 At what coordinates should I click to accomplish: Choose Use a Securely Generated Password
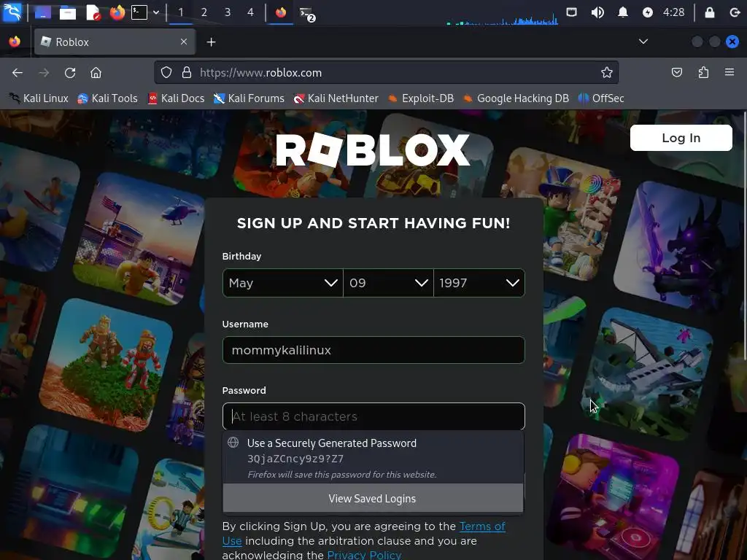tap(373, 458)
